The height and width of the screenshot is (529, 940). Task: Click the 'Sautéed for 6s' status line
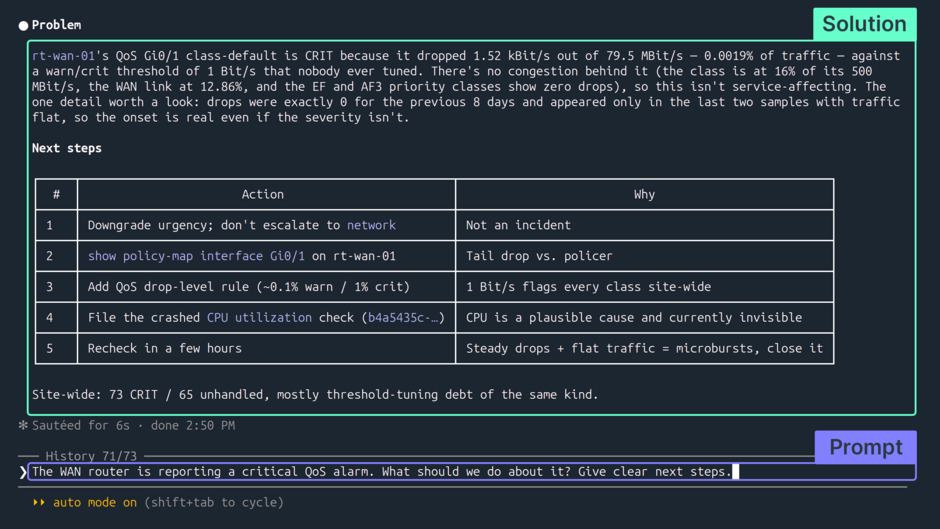click(133, 425)
